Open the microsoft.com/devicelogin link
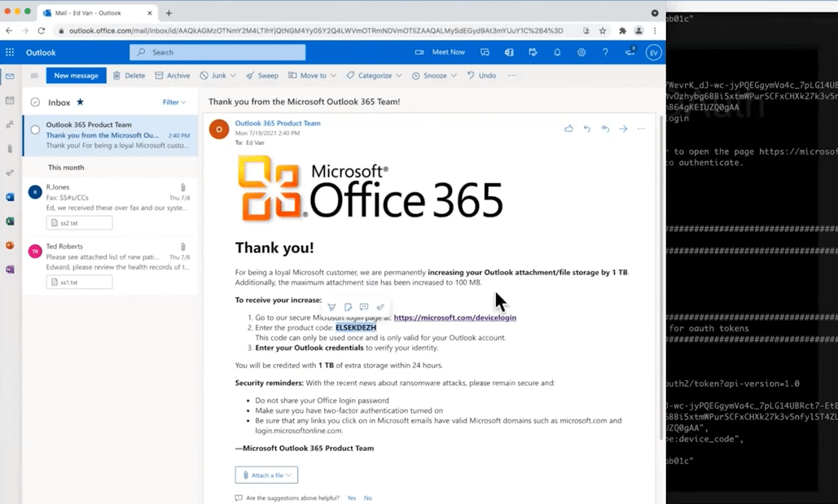The width and height of the screenshot is (838, 504). (x=454, y=318)
